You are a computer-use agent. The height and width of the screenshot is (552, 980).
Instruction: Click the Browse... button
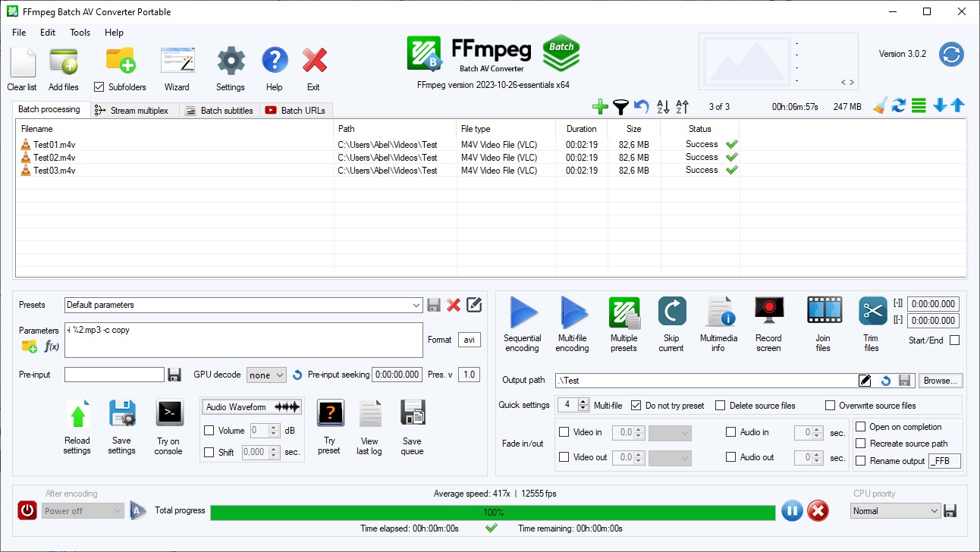coord(939,381)
